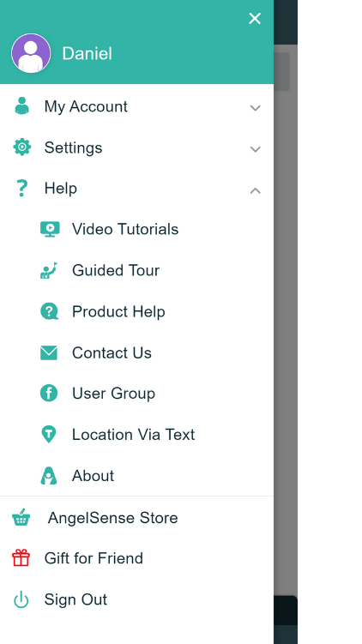This screenshot has width=362, height=644.
Task: Click the Location Via Text pin icon
Action: pyautogui.click(x=49, y=435)
